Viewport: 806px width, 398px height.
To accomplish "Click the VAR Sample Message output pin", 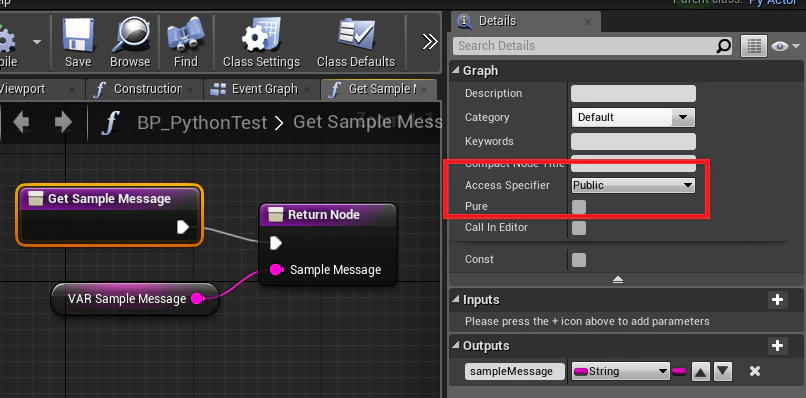I will click(197, 299).
